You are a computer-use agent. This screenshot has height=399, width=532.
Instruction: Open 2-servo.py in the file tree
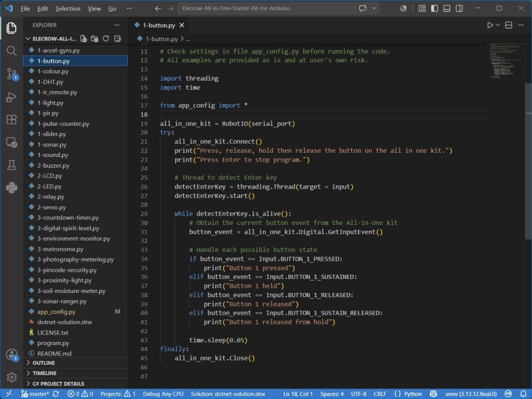tap(76, 207)
